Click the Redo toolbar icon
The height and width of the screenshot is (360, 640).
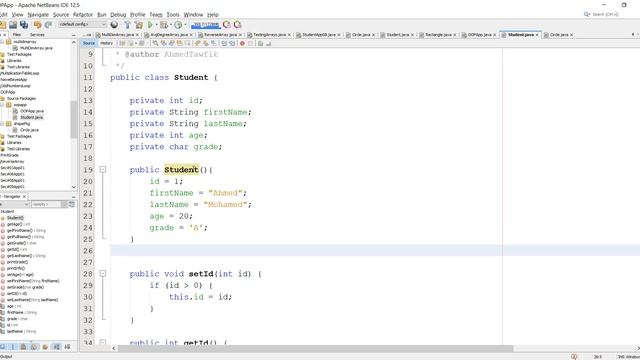pos(48,25)
